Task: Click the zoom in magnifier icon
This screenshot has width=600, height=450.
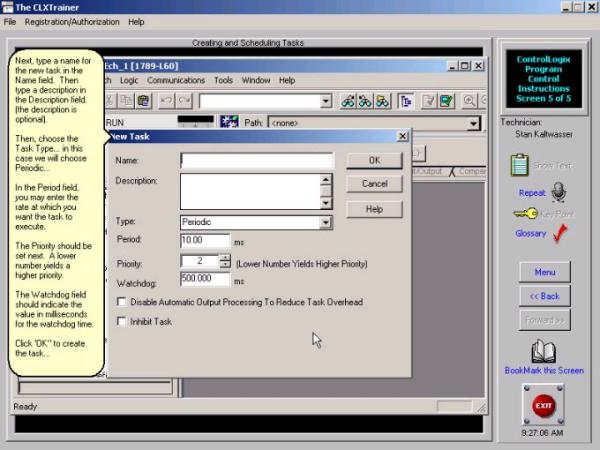Action: tap(469, 101)
